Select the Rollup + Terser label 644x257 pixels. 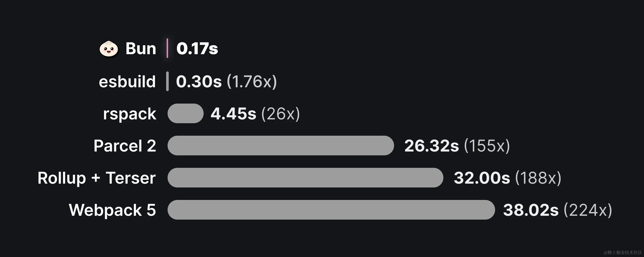click(x=97, y=178)
